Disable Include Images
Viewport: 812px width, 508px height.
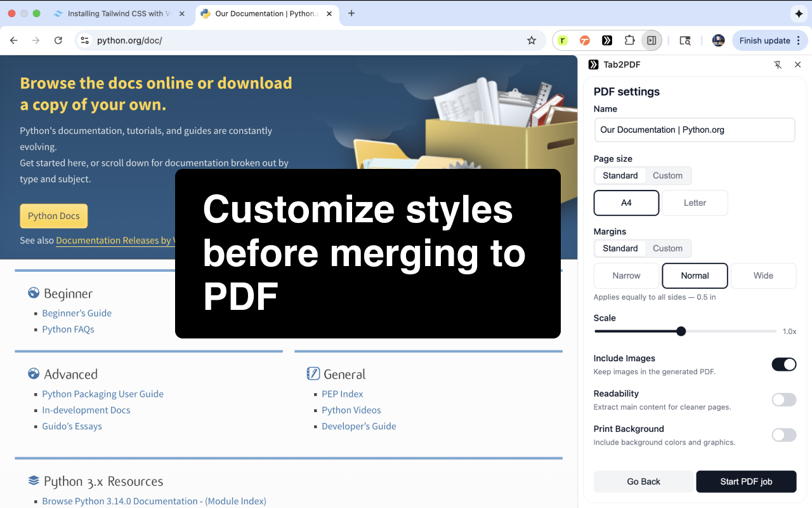point(783,364)
